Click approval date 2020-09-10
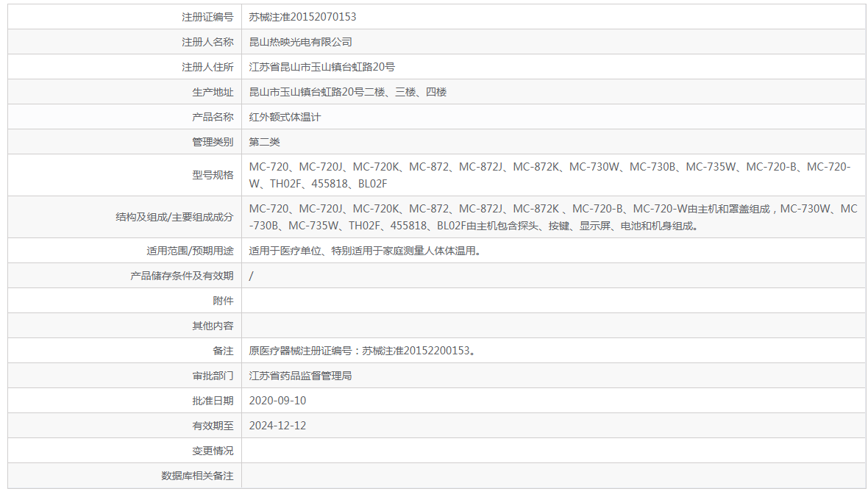 [277, 401]
